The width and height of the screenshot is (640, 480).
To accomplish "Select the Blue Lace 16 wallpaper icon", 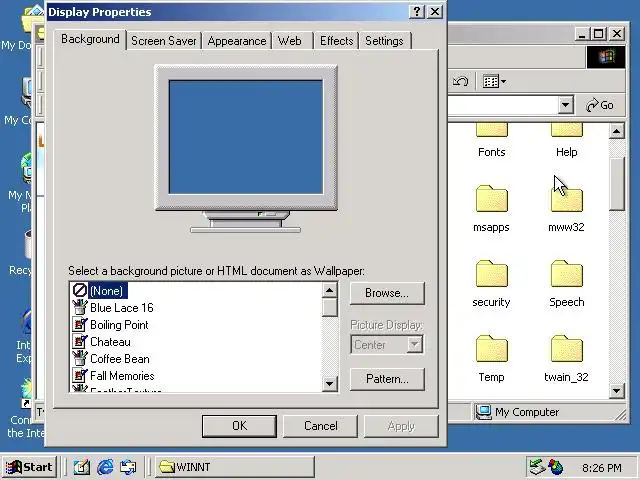I will click(x=80, y=308).
